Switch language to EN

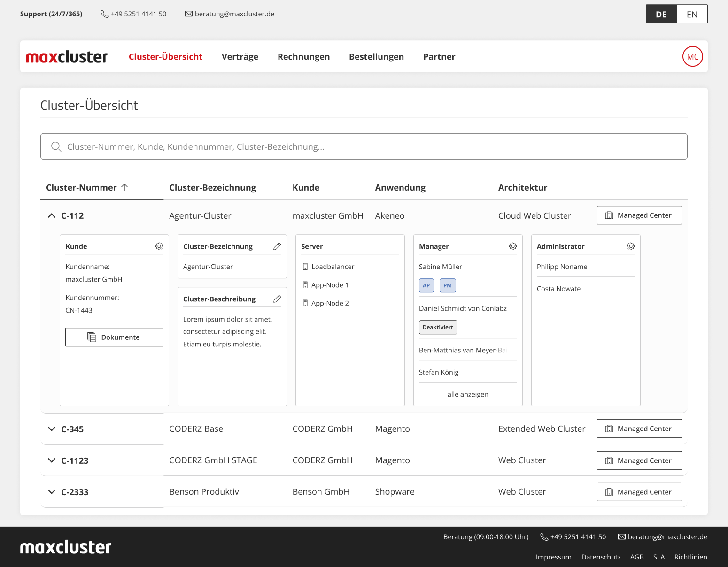click(x=692, y=14)
